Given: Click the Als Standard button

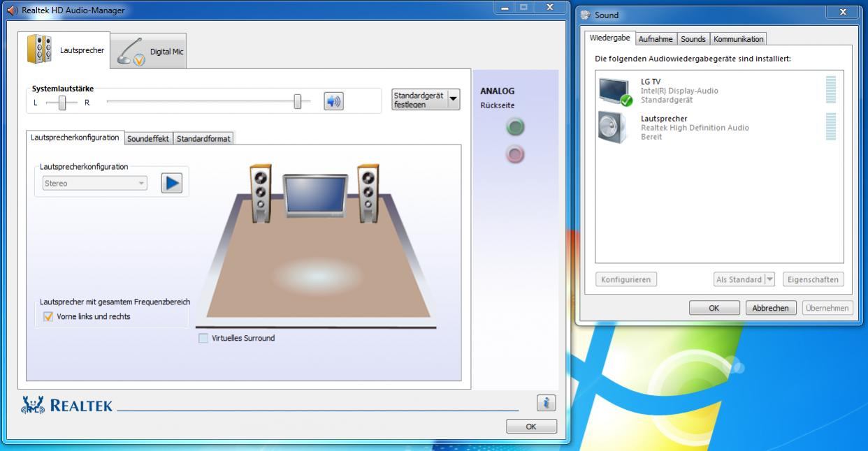Looking at the screenshot, I should (x=739, y=279).
